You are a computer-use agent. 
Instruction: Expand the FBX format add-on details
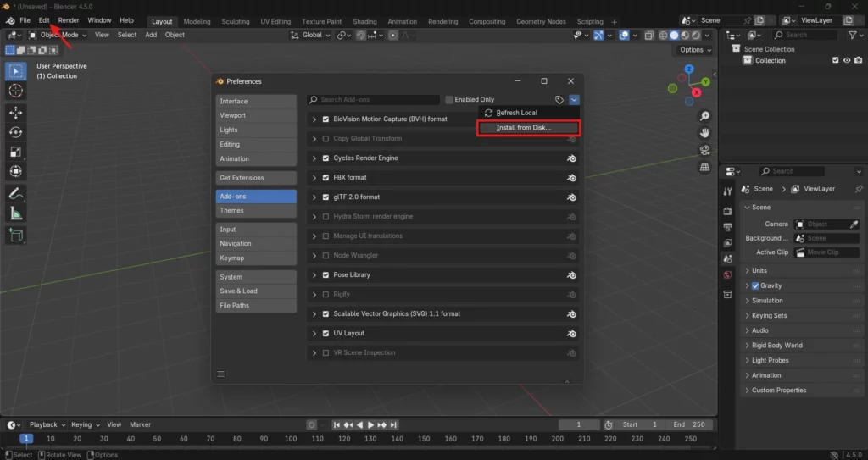tap(314, 178)
